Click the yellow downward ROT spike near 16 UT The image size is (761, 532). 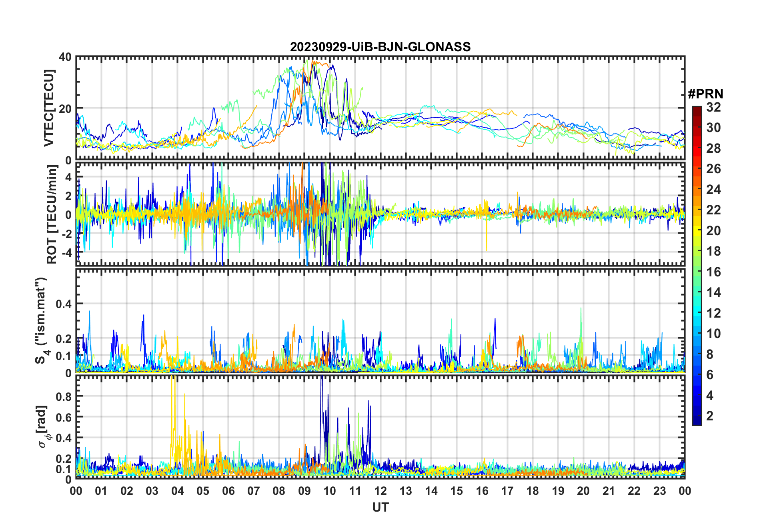pos(487,240)
